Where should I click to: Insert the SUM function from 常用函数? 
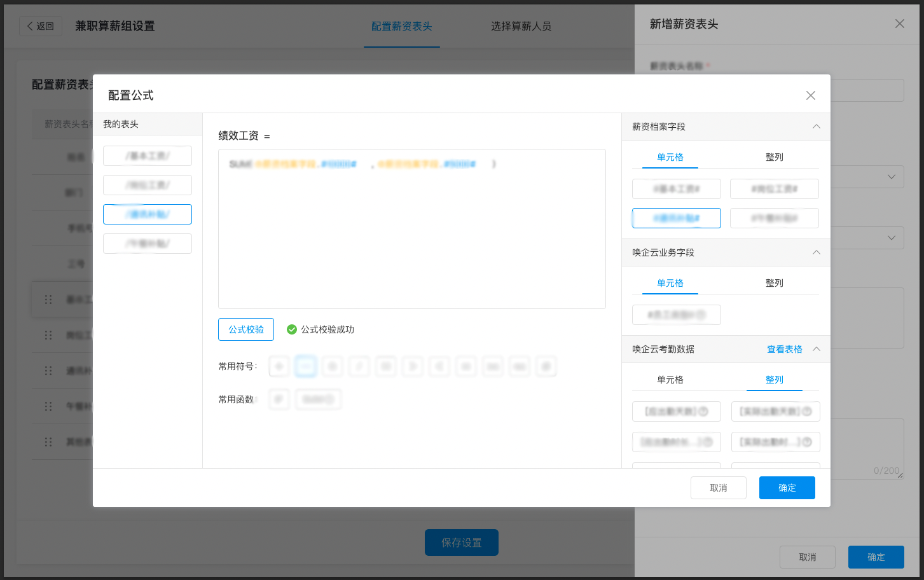(x=319, y=399)
